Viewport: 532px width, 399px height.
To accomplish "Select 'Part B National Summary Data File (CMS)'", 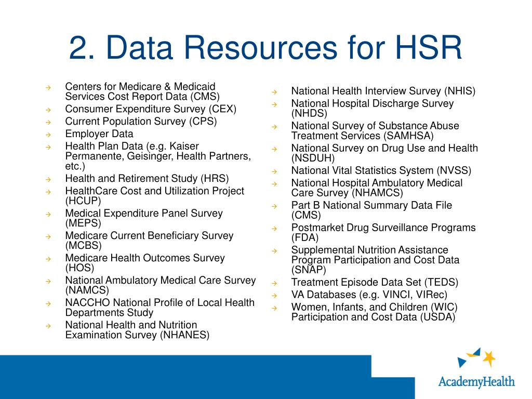I will point(372,210).
